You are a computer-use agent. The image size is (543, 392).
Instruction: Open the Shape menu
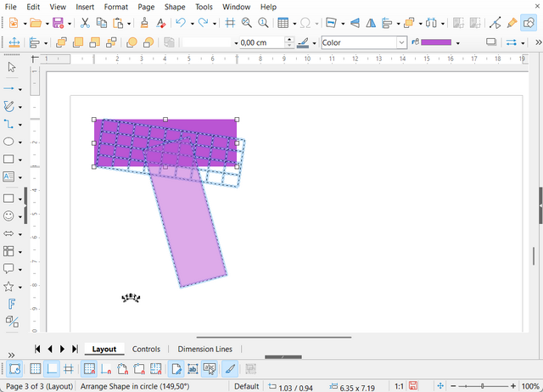[x=175, y=7]
